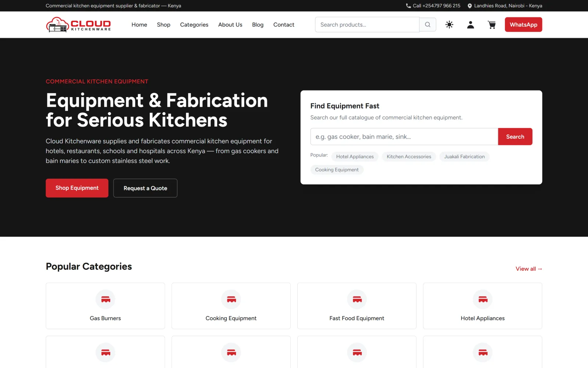Viewport: 588px width, 368px height.
Task: Select the Cooking Equipment popular tag
Action: click(337, 170)
